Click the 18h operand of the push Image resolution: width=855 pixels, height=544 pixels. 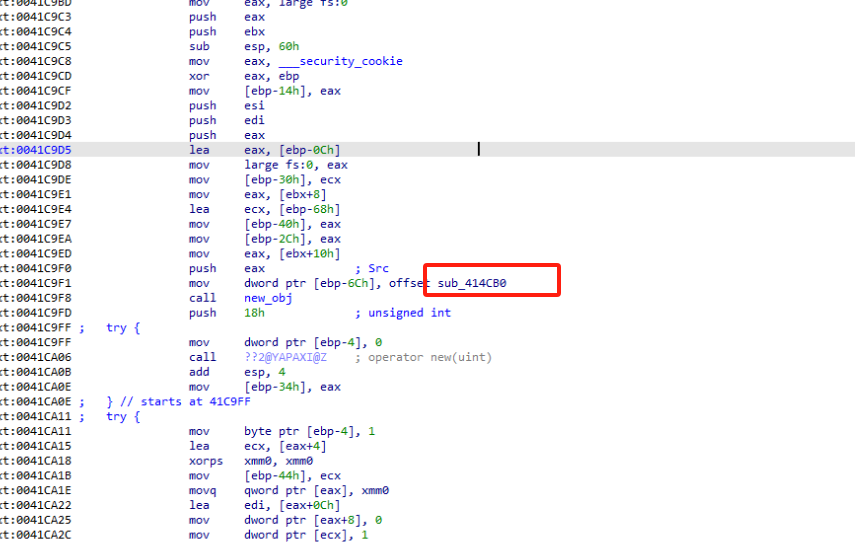tap(254, 313)
